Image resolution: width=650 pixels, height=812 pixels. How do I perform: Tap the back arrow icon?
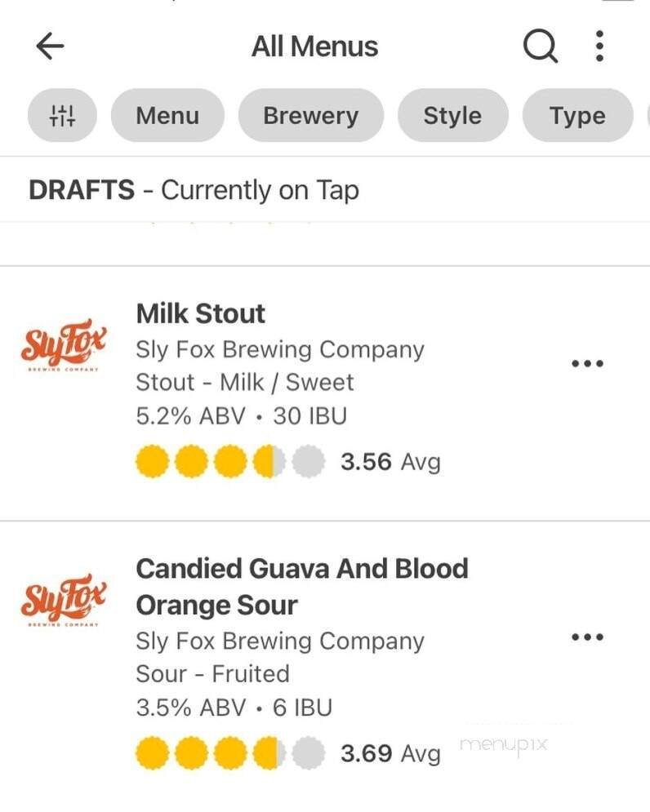(51, 47)
